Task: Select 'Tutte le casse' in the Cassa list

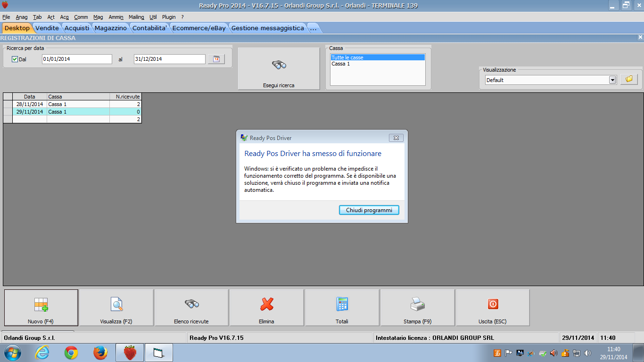Action: coord(378,58)
